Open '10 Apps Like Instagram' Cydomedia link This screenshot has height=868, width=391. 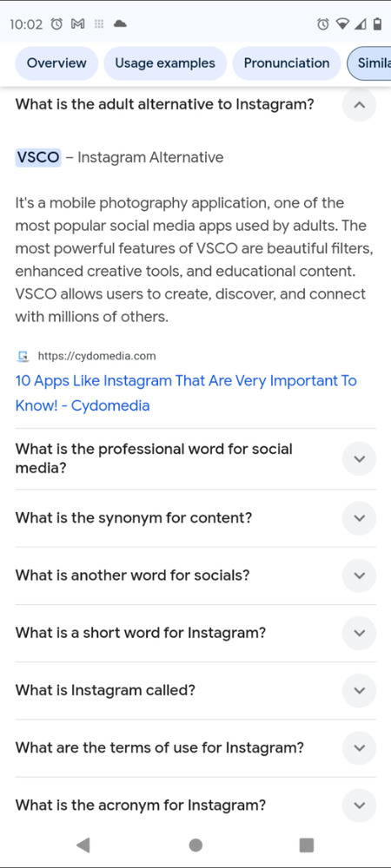pyautogui.click(x=186, y=393)
